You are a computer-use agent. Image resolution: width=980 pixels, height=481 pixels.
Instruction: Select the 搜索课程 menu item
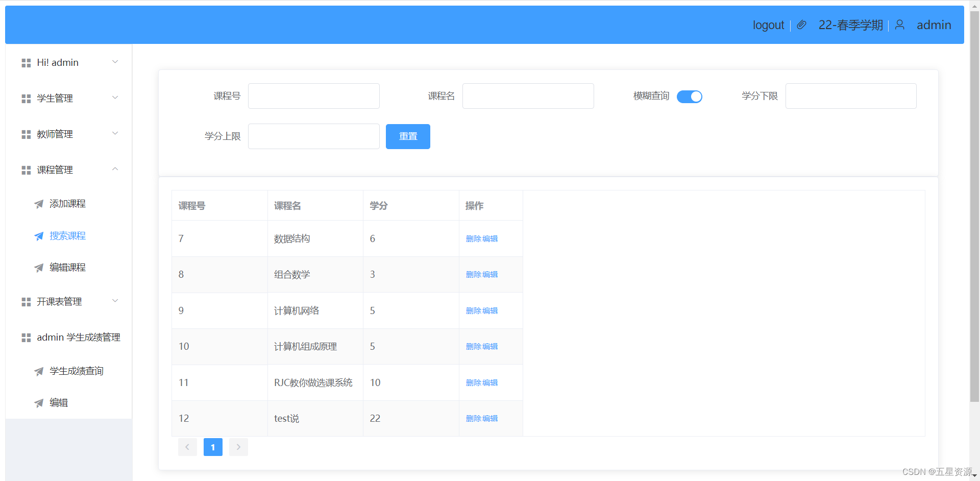(68, 235)
